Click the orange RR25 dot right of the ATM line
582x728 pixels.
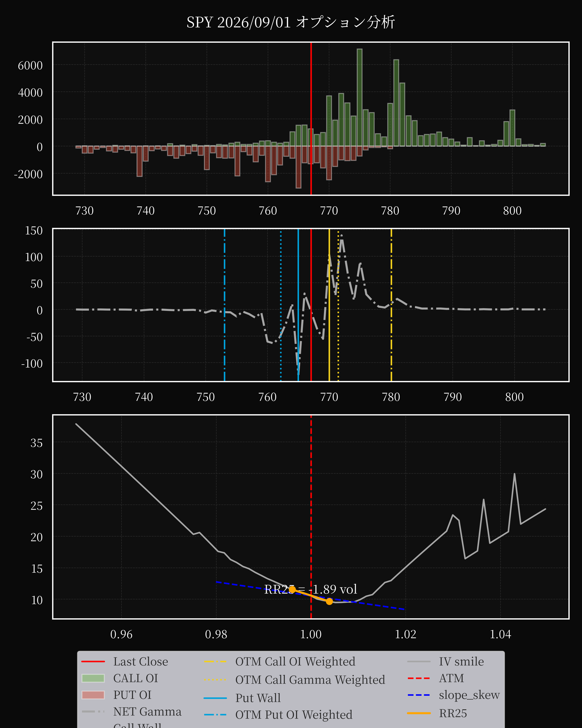pyautogui.click(x=329, y=601)
